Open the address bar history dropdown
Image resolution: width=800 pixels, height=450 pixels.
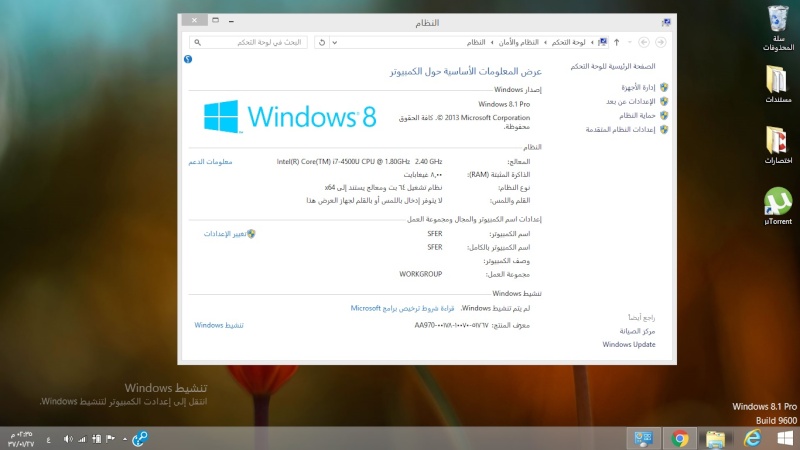(x=335, y=42)
